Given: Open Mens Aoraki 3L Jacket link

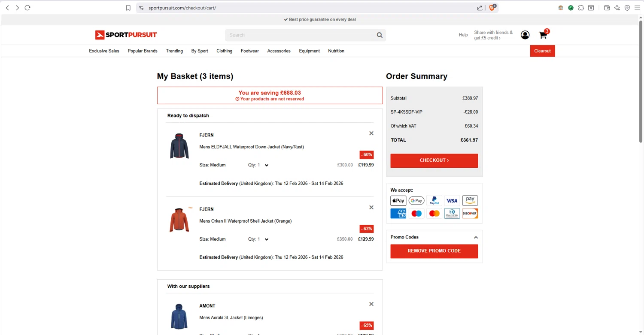Looking at the screenshot, I should [231, 318].
